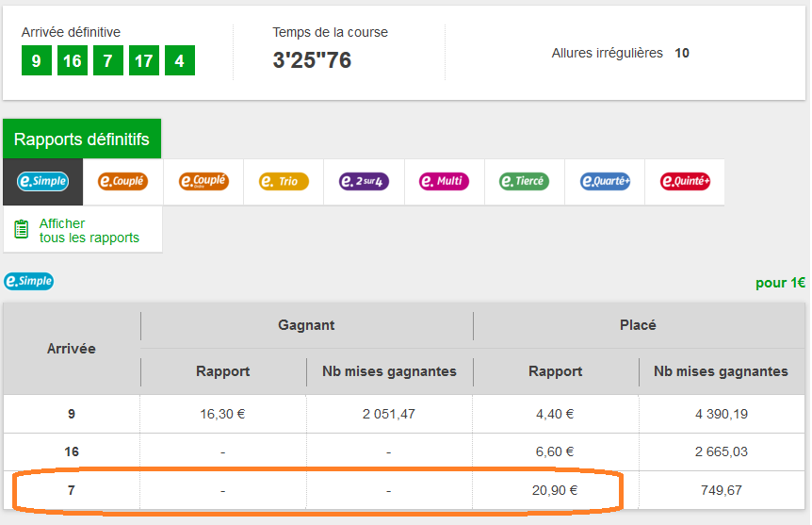
Task: Open the pink e.Multi tab
Action: (x=444, y=181)
